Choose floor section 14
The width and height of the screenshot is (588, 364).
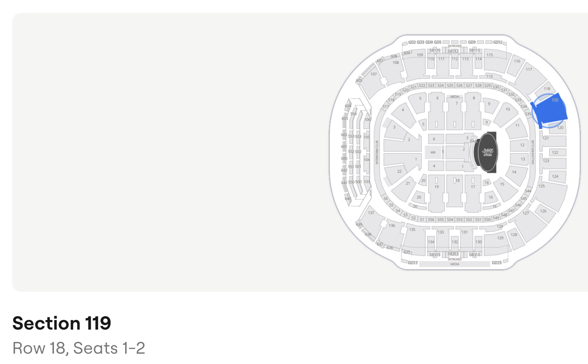click(514, 174)
